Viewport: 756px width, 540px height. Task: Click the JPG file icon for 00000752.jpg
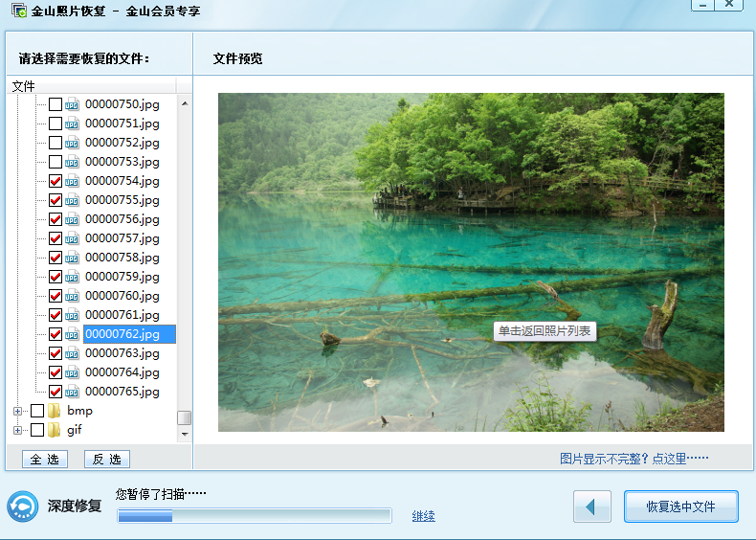tap(72, 143)
